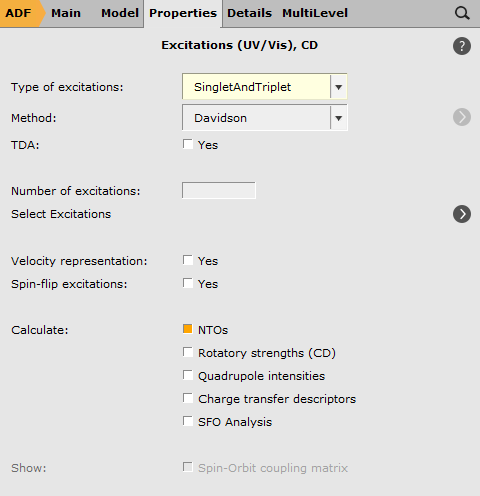Enable the TDA Yes checkbox
The width and height of the screenshot is (480, 496).
(x=188, y=144)
